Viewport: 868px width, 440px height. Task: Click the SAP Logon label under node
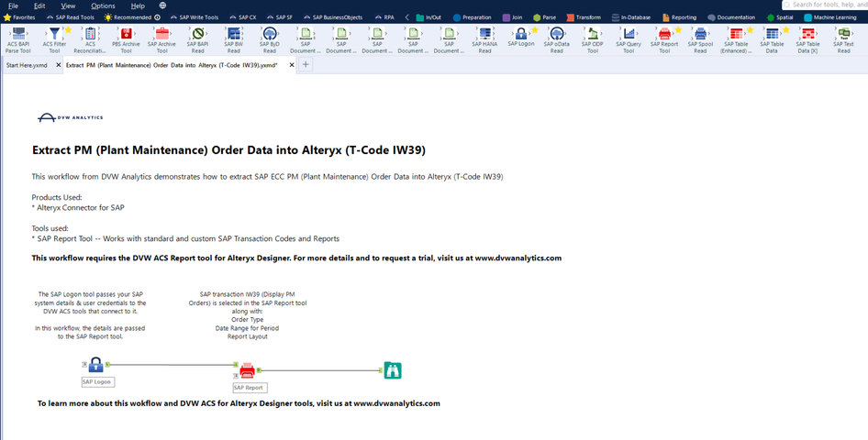97,382
